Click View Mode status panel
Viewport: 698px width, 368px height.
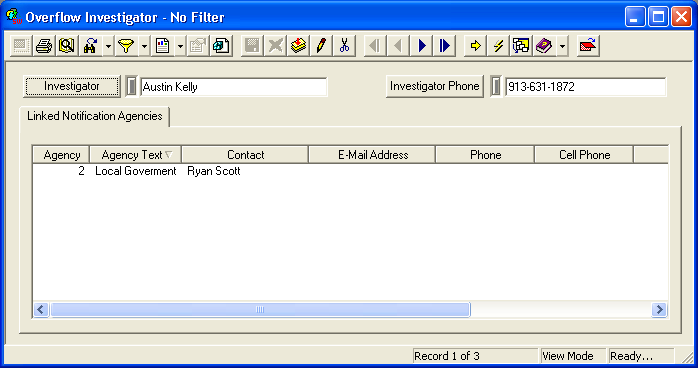point(573,356)
